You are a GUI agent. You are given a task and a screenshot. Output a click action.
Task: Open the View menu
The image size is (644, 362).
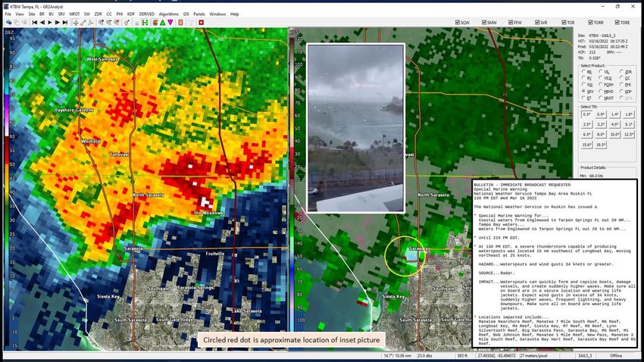click(20, 14)
